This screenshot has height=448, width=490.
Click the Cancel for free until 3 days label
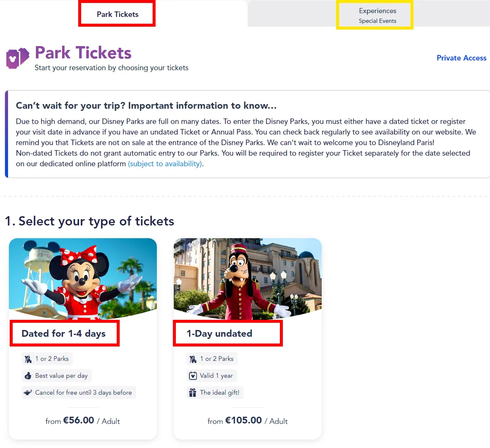coord(83,393)
